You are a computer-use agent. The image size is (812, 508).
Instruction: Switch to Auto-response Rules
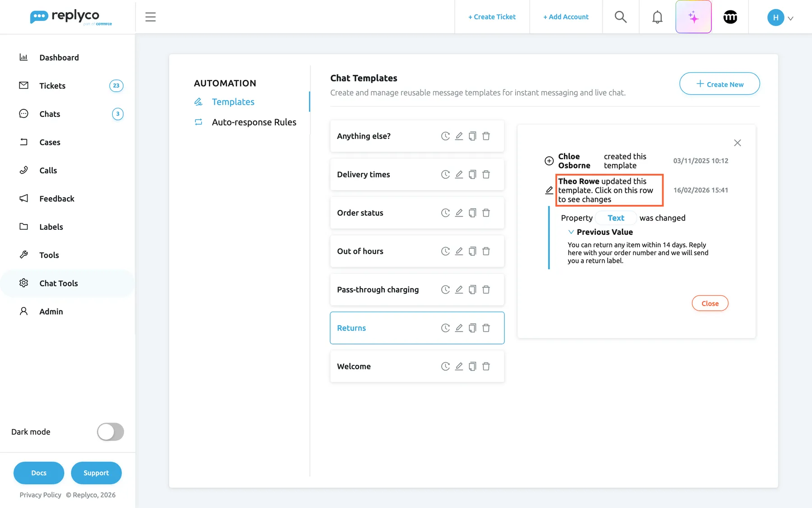254,122
